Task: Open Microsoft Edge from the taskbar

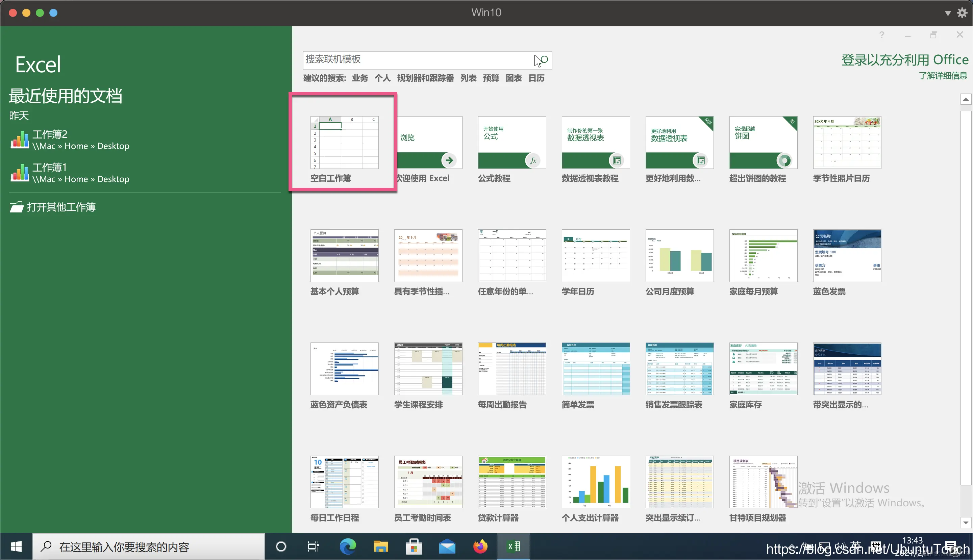Action: [x=348, y=546]
